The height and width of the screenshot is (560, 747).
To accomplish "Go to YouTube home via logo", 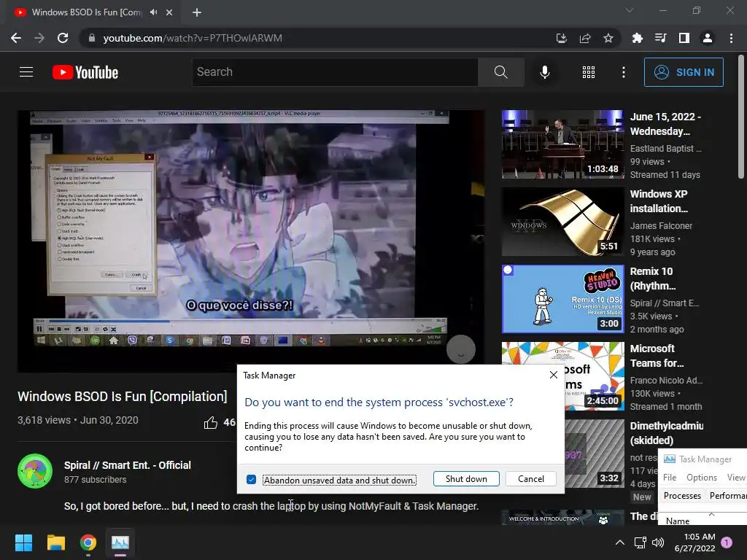I will pyautogui.click(x=85, y=72).
